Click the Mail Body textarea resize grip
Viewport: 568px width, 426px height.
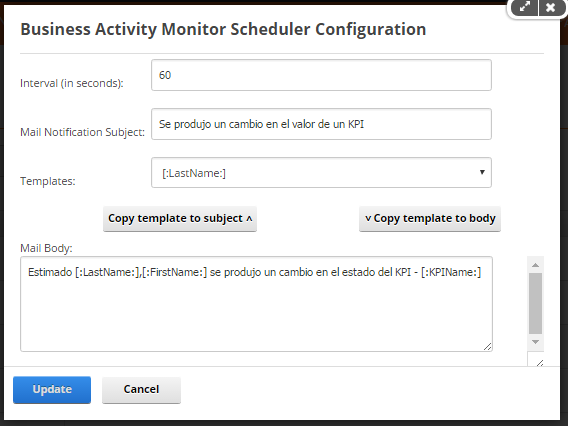click(x=488, y=347)
